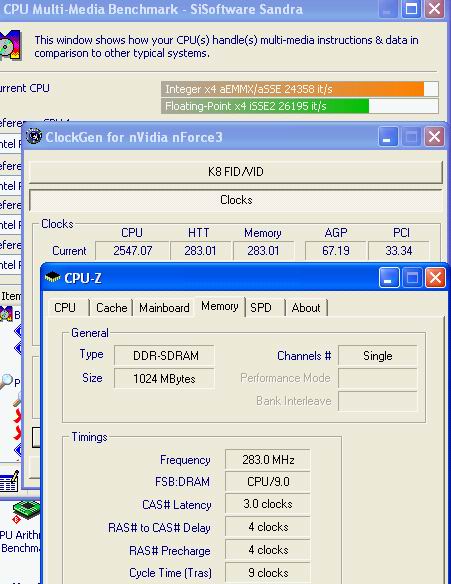The width and height of the screenshot is (451, 584).
Task: Click the CPU-Z chip icon in title bar
Action: pos(52,277)
